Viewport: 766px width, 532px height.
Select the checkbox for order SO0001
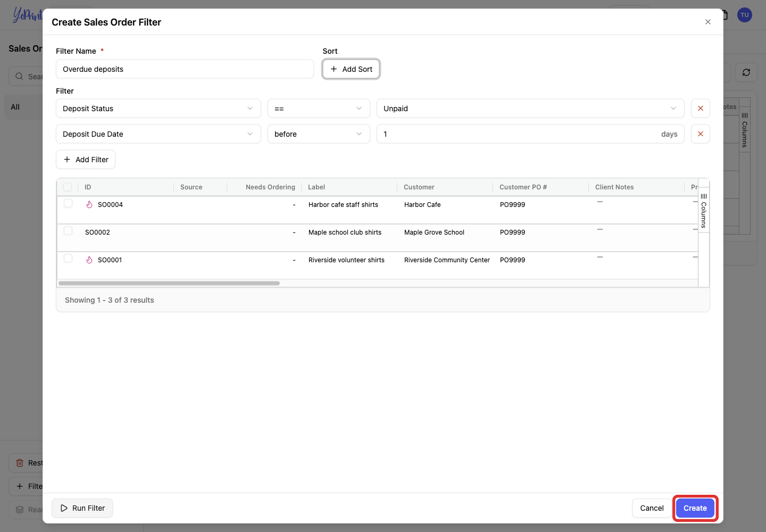[x=68, y=259]
